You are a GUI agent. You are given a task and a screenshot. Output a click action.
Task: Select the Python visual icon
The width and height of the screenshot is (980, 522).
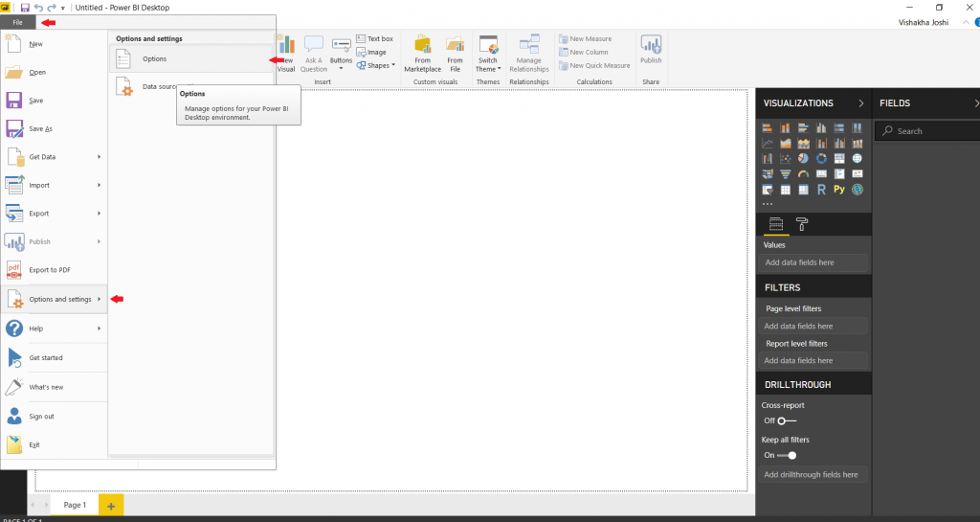coord(839,190)
